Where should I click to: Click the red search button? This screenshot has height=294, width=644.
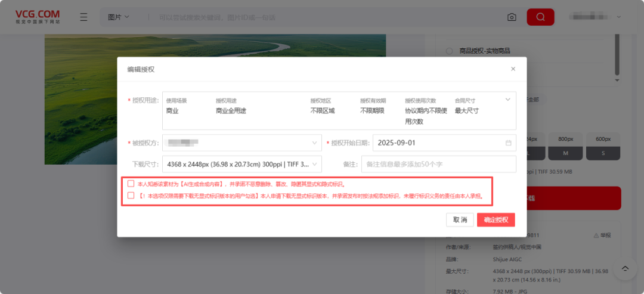pos(540,17)
